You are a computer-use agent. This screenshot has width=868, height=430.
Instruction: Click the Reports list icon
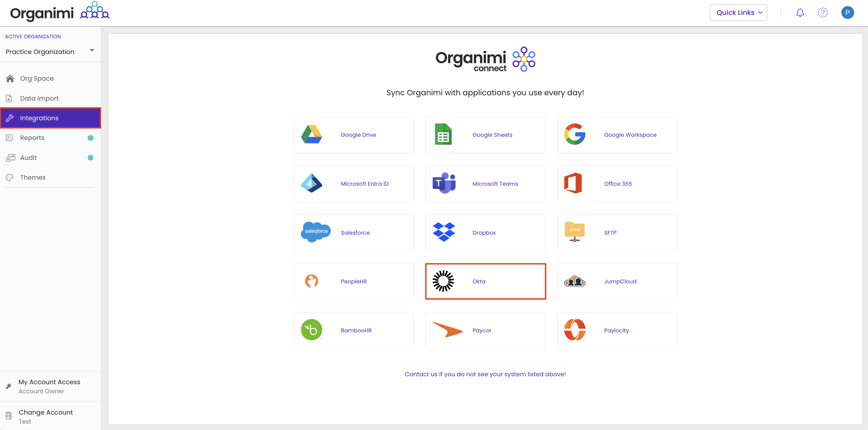[9, 138]
